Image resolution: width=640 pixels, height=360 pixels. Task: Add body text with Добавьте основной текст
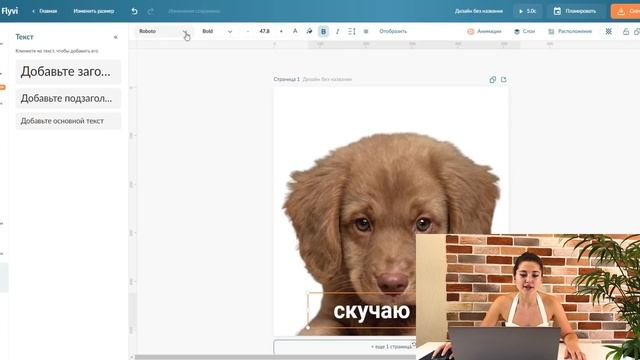point(68,121)
